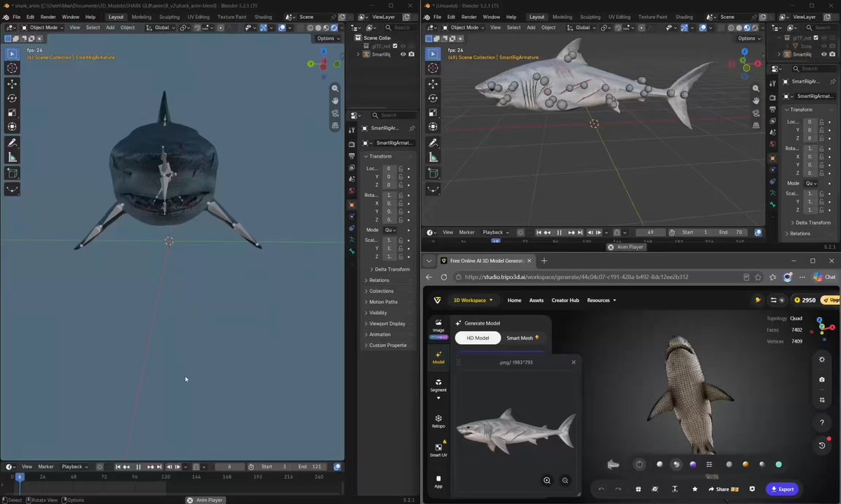Pause playback in left Blender timeline
The width and height of the screenshot is (841, 504).
point(138,466)
